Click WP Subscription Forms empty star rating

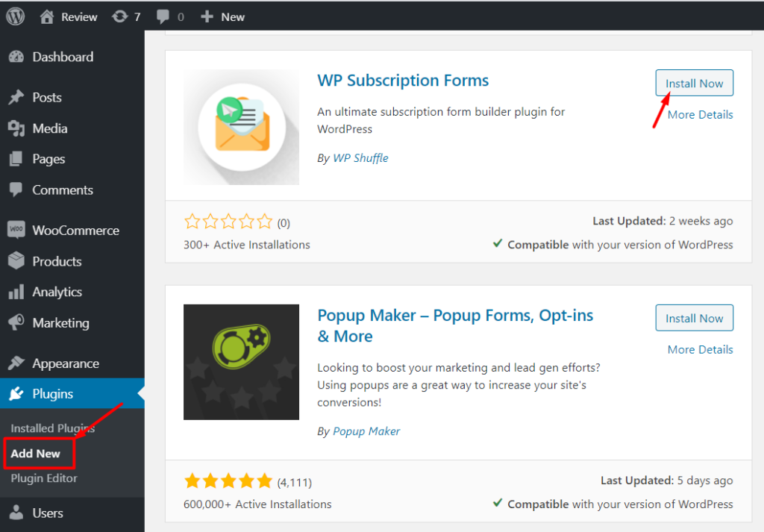[x=228, y=222]
